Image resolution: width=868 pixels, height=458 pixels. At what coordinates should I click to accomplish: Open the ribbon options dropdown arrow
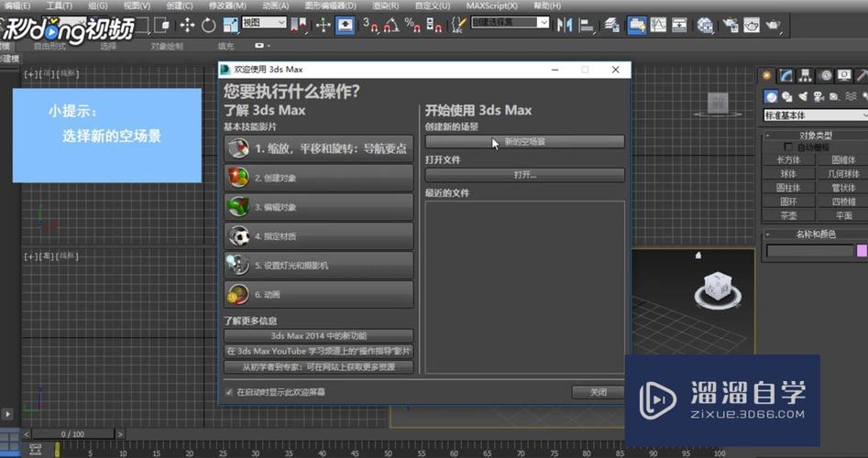269,46
